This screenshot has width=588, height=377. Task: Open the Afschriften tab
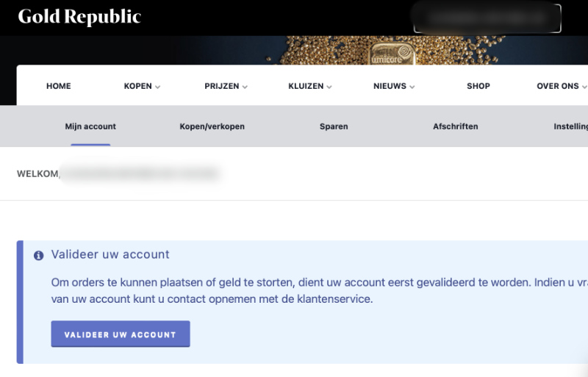point(455,126)
